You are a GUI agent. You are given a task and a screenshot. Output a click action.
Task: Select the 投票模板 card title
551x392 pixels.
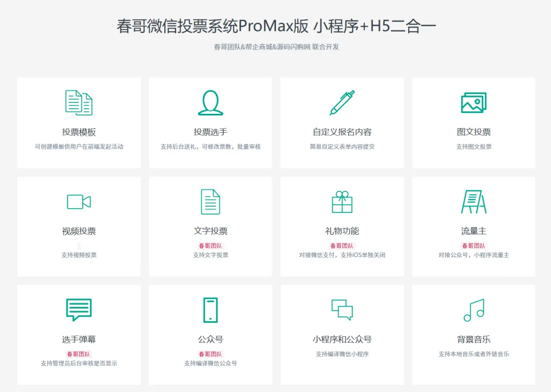pyautogui.click(x=79, y=132)
